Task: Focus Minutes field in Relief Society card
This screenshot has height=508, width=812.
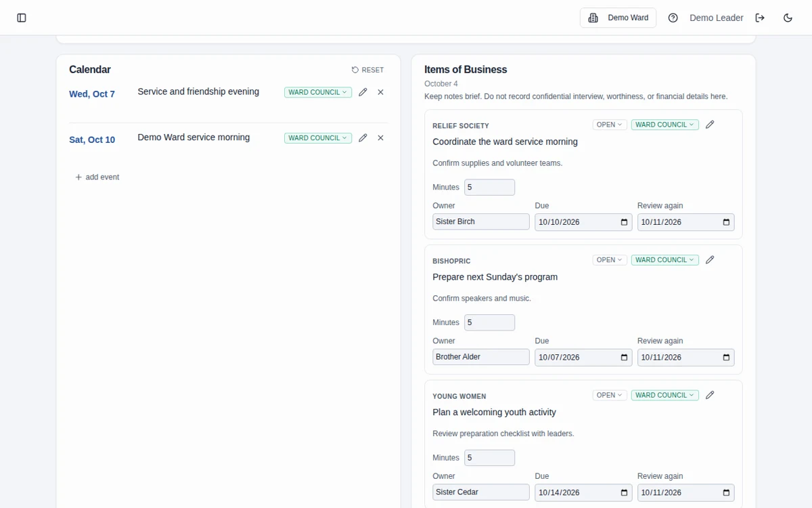Action: tap(489, 187)
